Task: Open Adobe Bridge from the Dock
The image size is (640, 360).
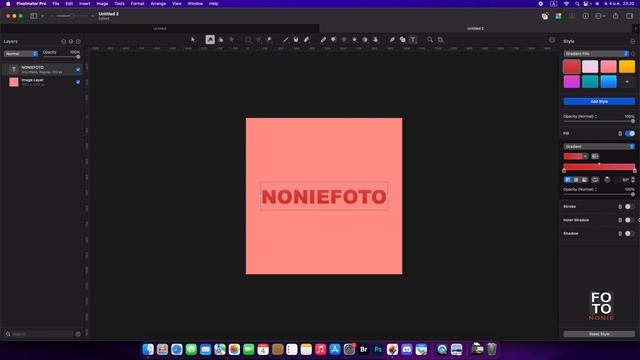Action: 363,349
